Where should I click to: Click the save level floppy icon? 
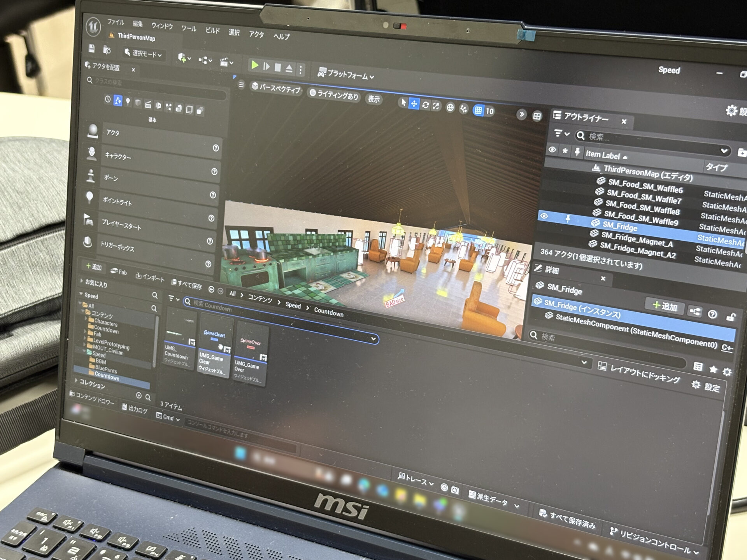coord(92,49)
